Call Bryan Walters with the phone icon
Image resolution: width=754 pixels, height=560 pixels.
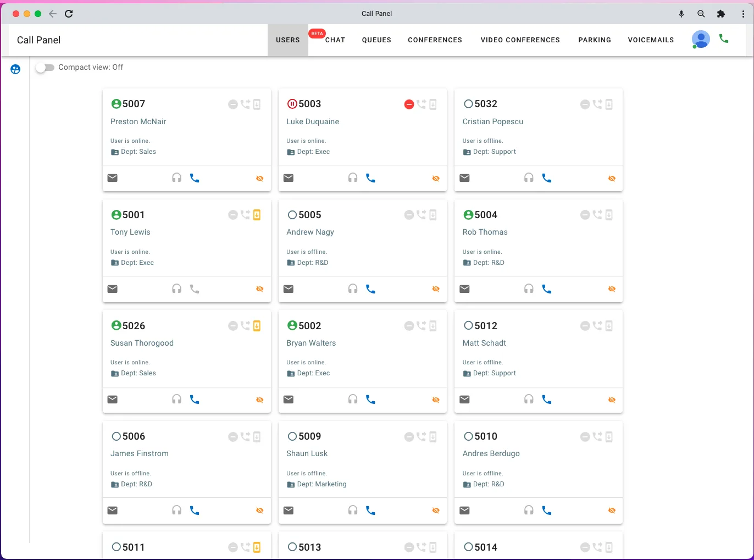(370, 400)
